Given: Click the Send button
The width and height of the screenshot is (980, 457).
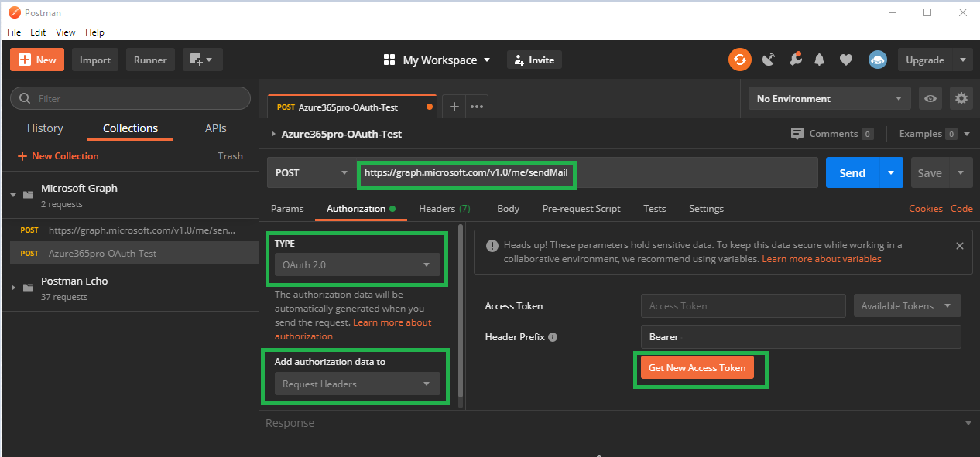Looking at the screenshot, I should [x=852, y=172].
